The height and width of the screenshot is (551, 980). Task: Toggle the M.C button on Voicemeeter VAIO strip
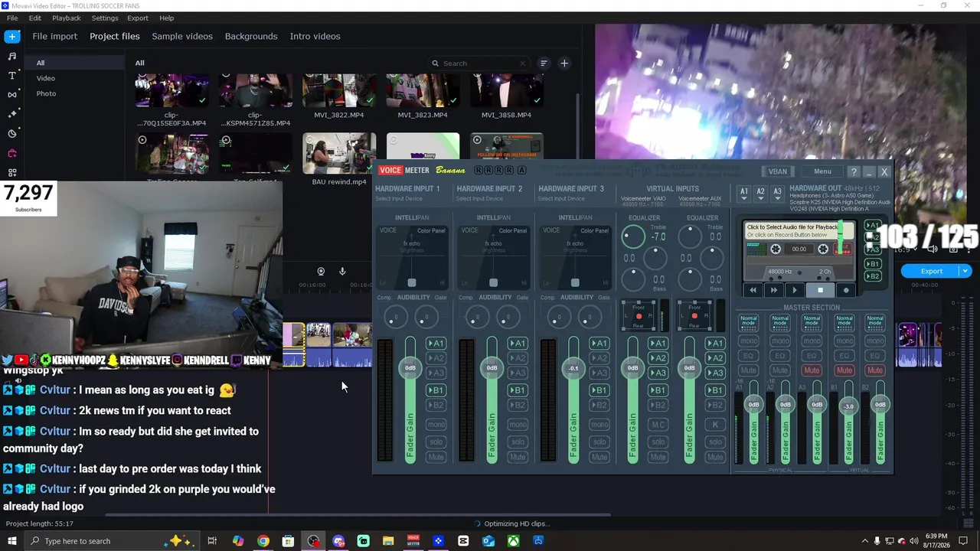tap(658, 425)
